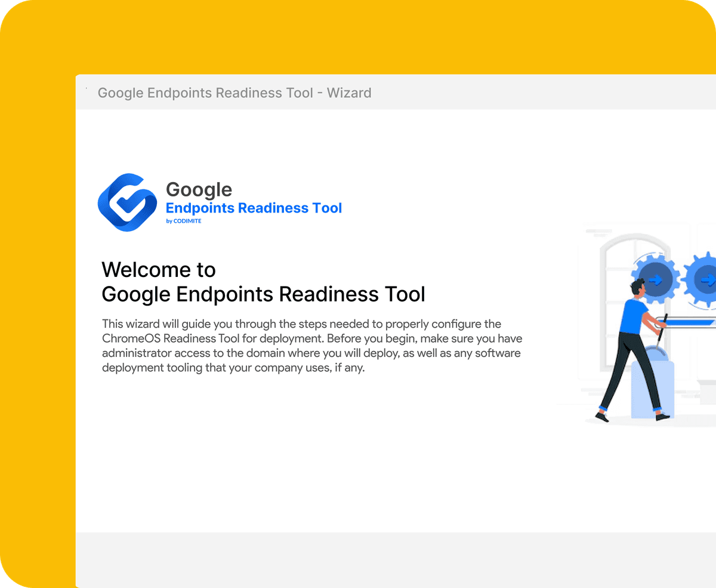Image resolution: width=716 pixels, height=588 pixels.
Task: Click the "Welcome to" heading line
Action: (x=159, y=269)
